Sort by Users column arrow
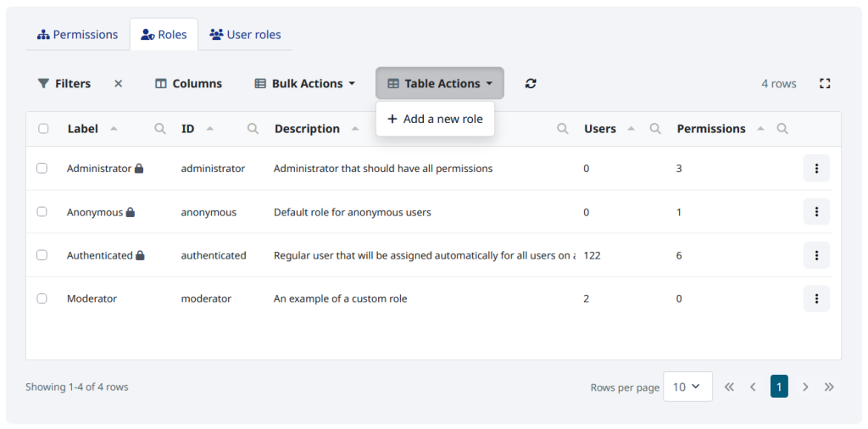The image size is (868, 429). pyautogui.click(x=631, y=128)
